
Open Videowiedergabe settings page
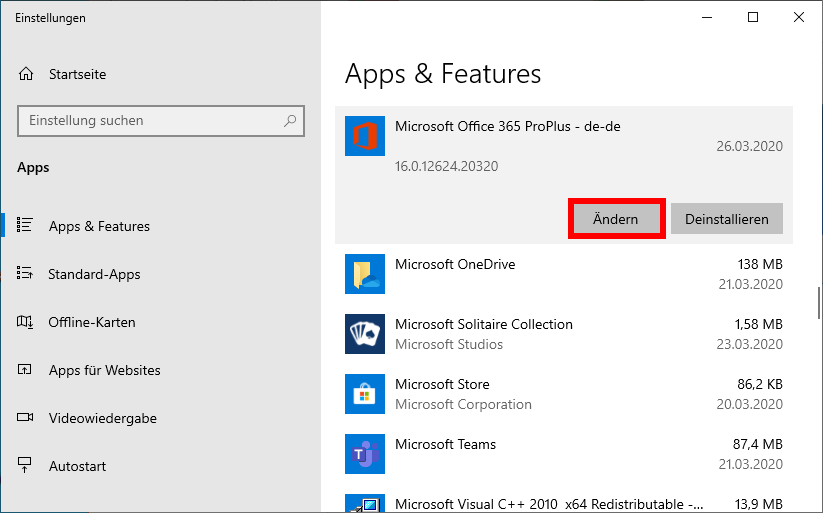pos(102,419)
